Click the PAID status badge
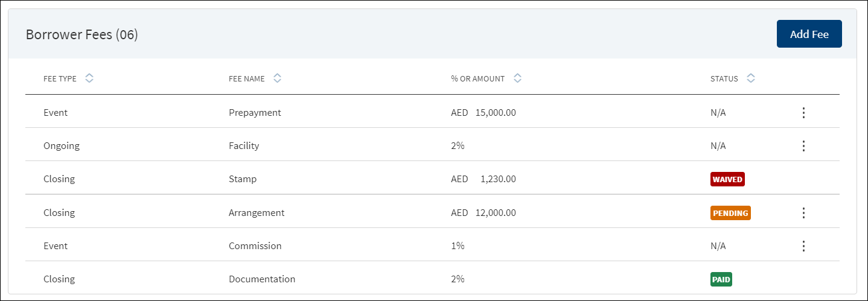 pos(721,279)
